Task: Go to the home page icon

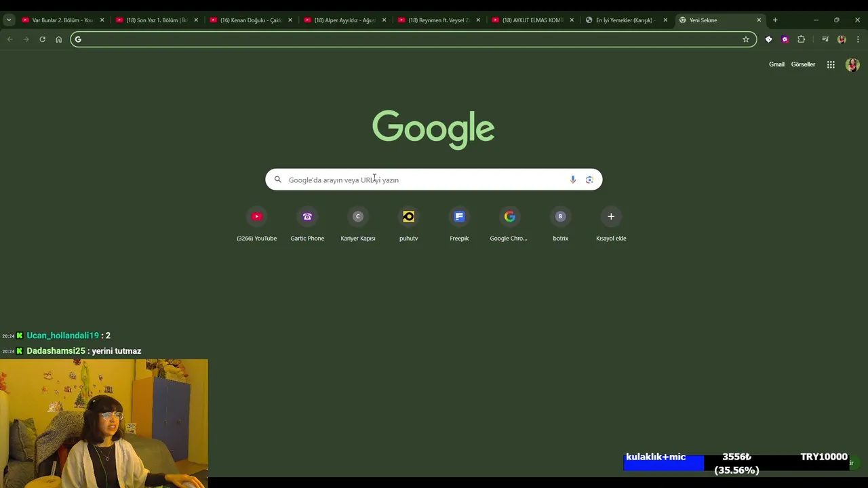Action: [58, 39]
